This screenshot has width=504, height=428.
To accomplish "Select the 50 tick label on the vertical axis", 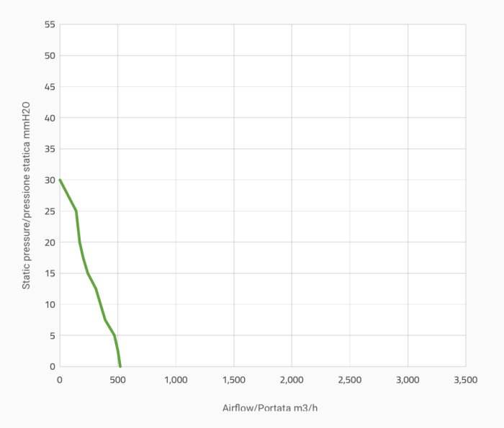I will (50, 55).
